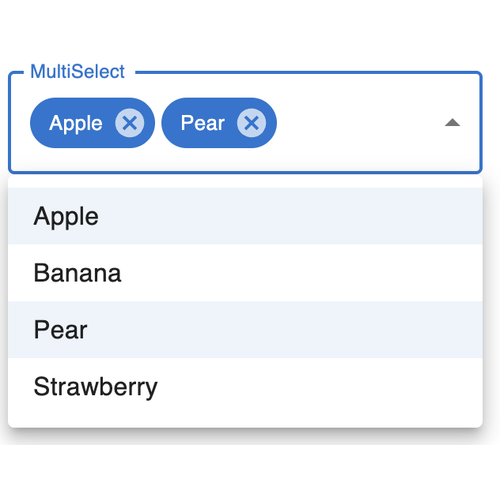
Task: Click blank space right of Pear chip
Action: (360, 123)
